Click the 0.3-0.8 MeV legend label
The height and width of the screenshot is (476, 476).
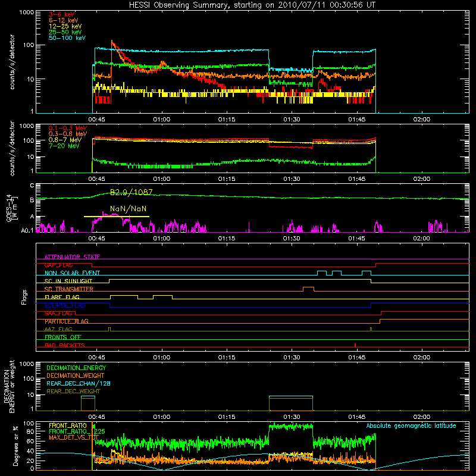click(x=68, y=134)
